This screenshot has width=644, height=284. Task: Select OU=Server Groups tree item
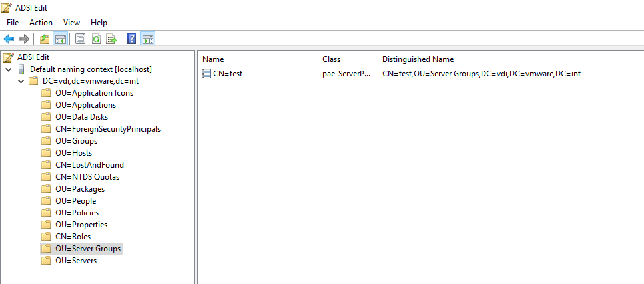tap(88, 249)
